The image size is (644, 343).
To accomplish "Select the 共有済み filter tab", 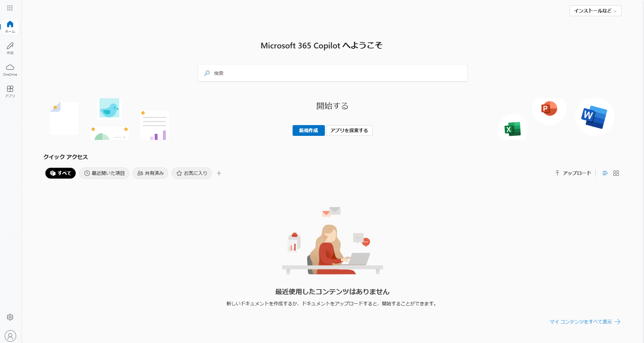I will click(x=150, y=173).
